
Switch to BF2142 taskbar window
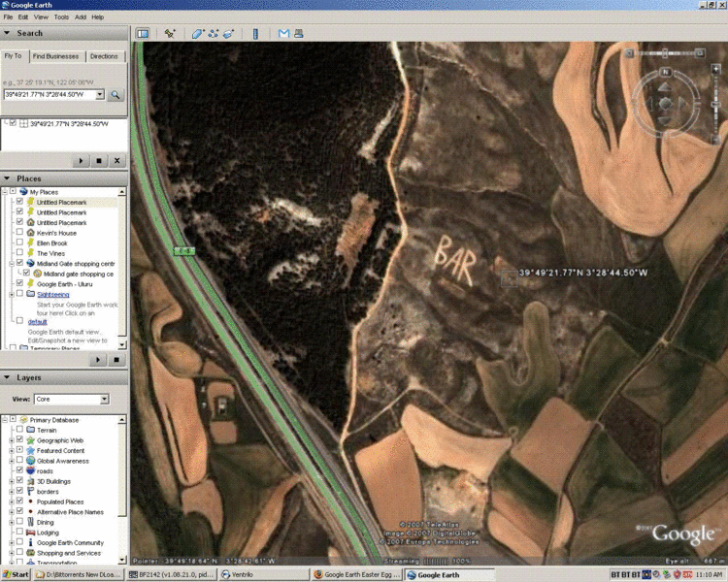point(171,574)
